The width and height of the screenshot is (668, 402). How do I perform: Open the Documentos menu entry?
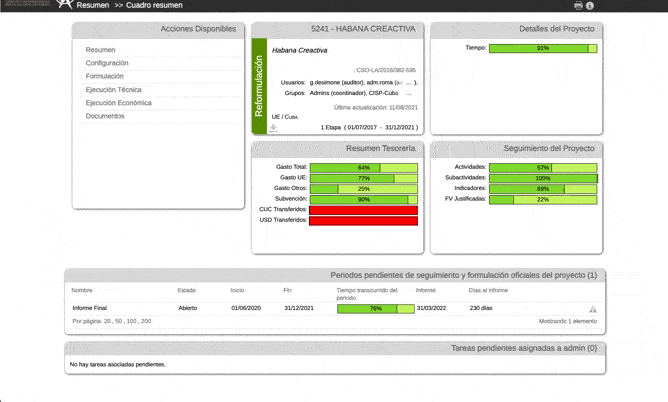105,116
